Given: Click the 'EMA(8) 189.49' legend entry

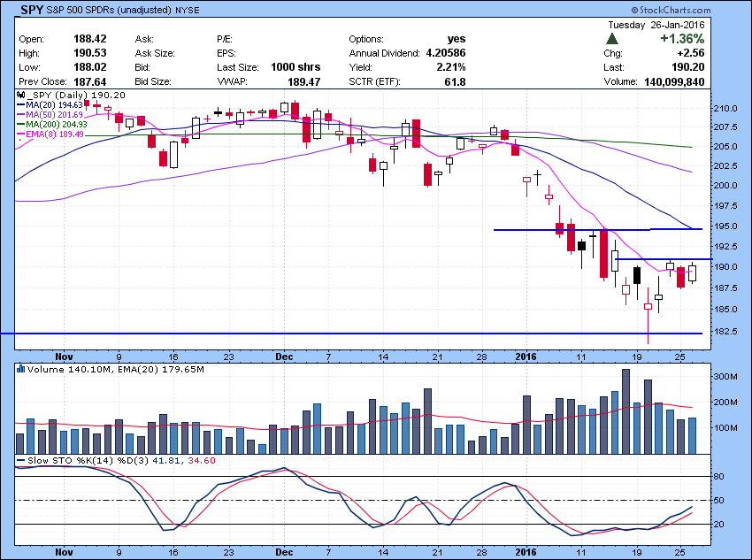Looking at the screenshot, I should point(55,134).
